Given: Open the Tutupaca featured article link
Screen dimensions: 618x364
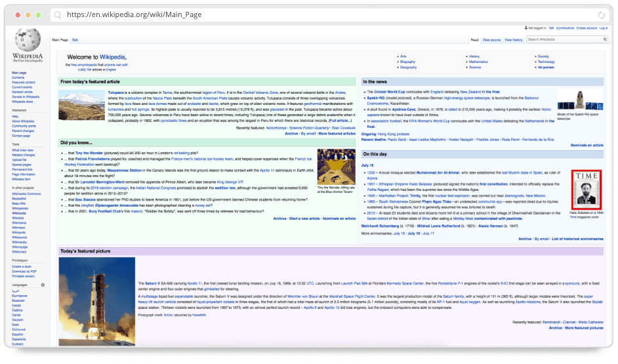Looking at the screenshot, I should [115, 92].
